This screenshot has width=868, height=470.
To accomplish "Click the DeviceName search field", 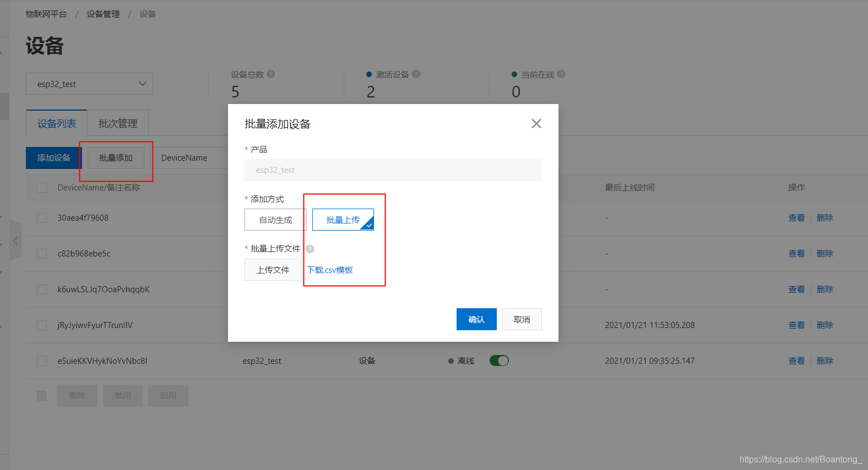I will [189, 158].
